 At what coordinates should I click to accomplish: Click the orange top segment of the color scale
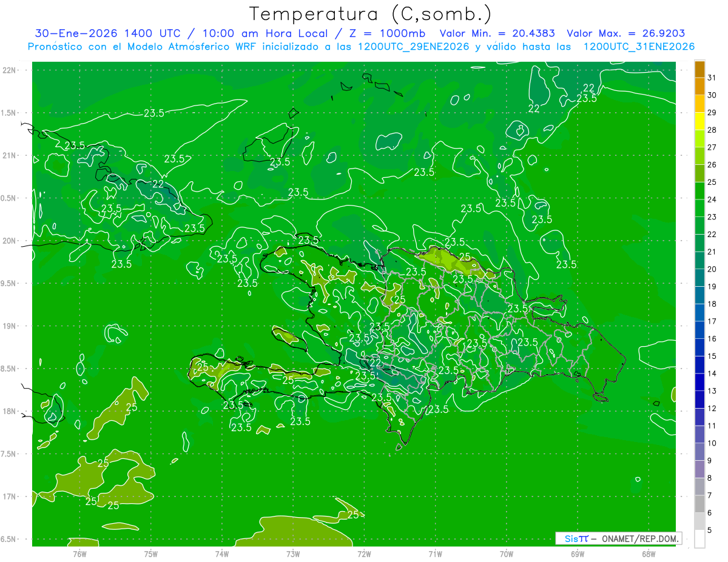click(x=699, y=69)
